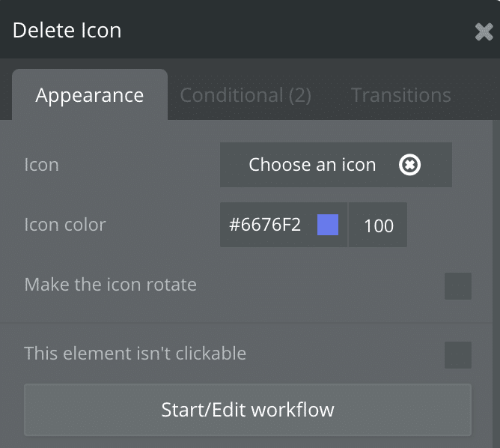Switch to the Conditional (2) tab
The width and height of the screenshot is (500, 448).
click(x=246, y=96)
